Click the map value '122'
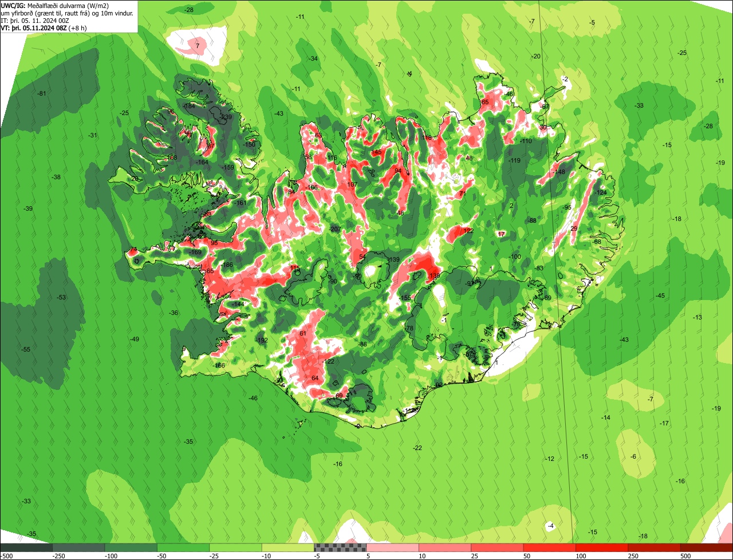The height and width of the screenshot is (560, 733). tap(468, 231)
